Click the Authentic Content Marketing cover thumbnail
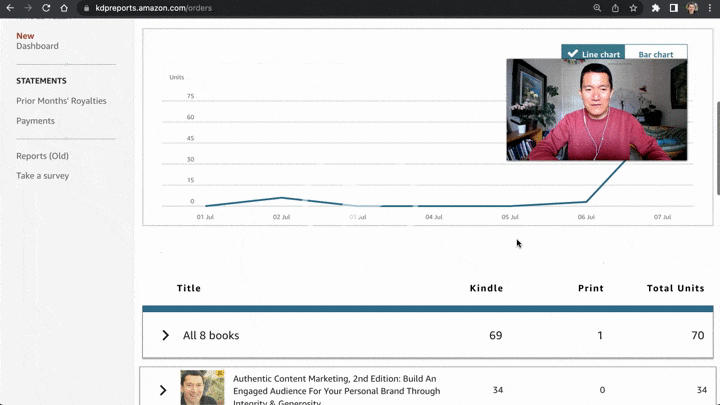 (202, 388)
